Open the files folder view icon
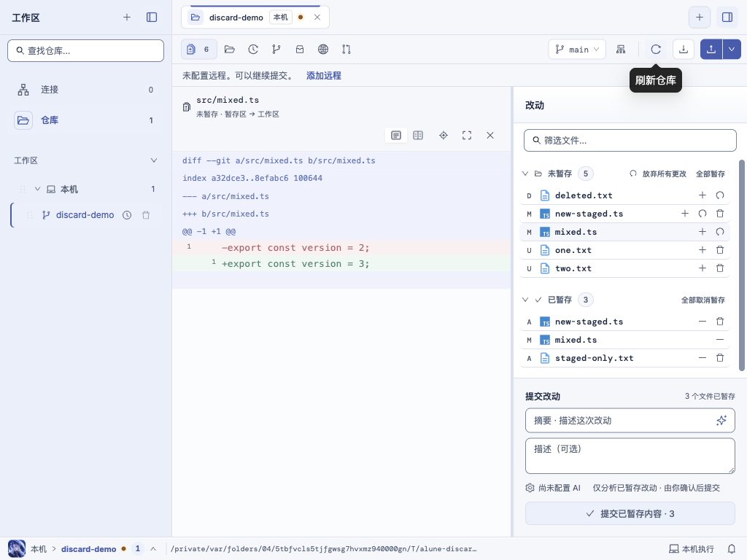The height and width of the screenshot is (560, 747). (x=230, y=49)
